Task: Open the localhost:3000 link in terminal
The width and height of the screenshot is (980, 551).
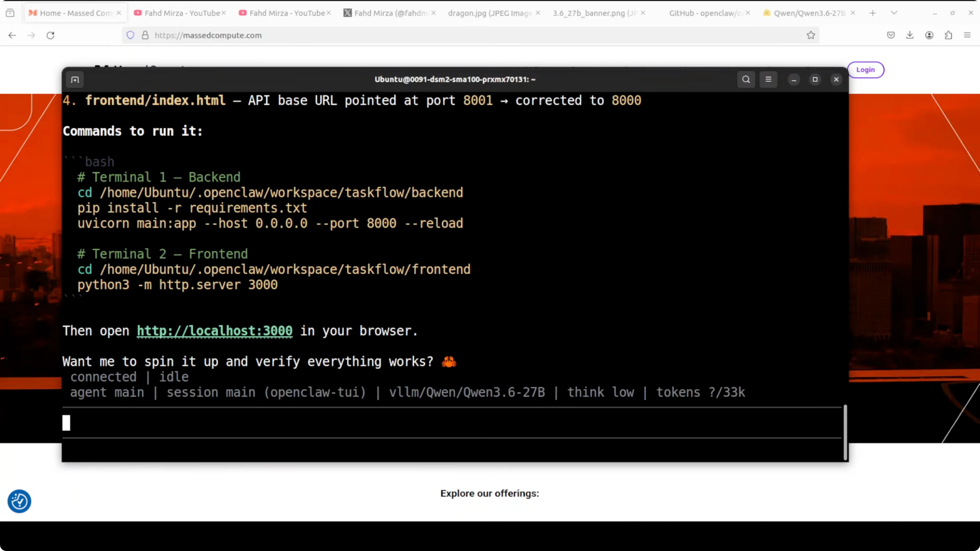Action: tap(215, 331)
